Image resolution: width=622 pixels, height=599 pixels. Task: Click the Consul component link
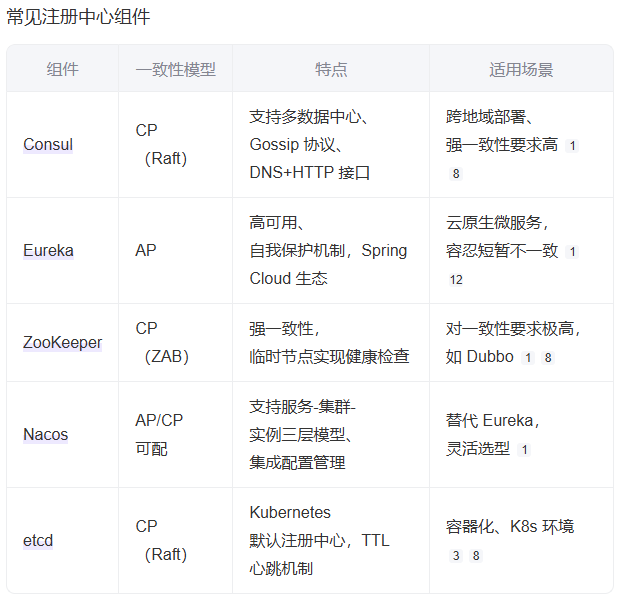48,145
